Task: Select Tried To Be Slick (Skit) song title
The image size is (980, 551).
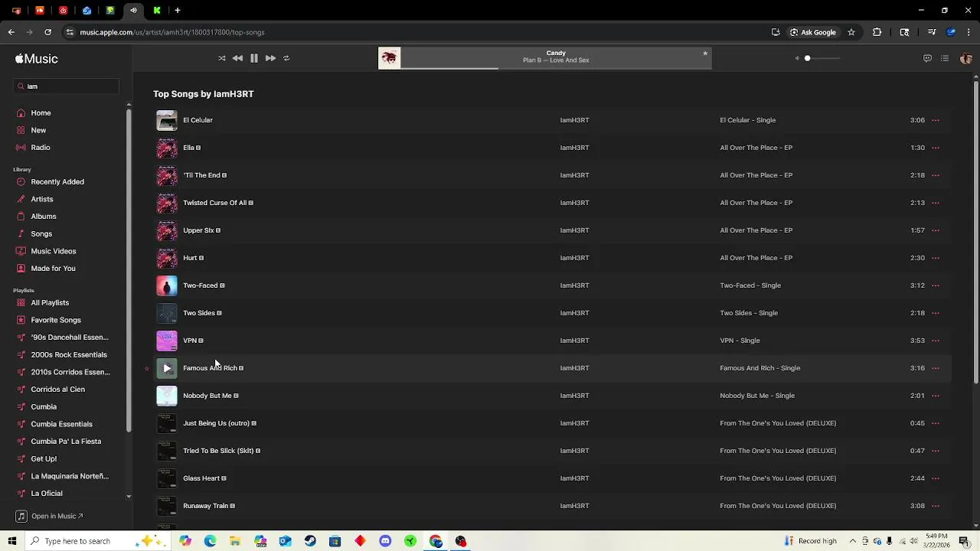Action: 218,451
